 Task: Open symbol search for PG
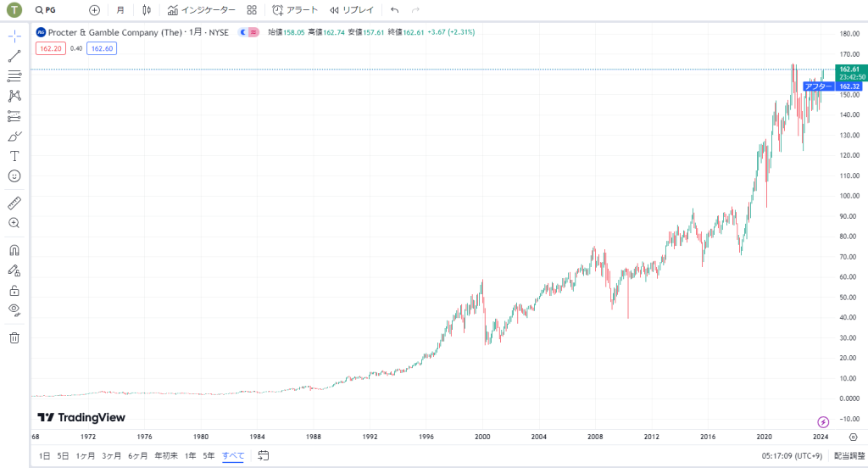46,10
